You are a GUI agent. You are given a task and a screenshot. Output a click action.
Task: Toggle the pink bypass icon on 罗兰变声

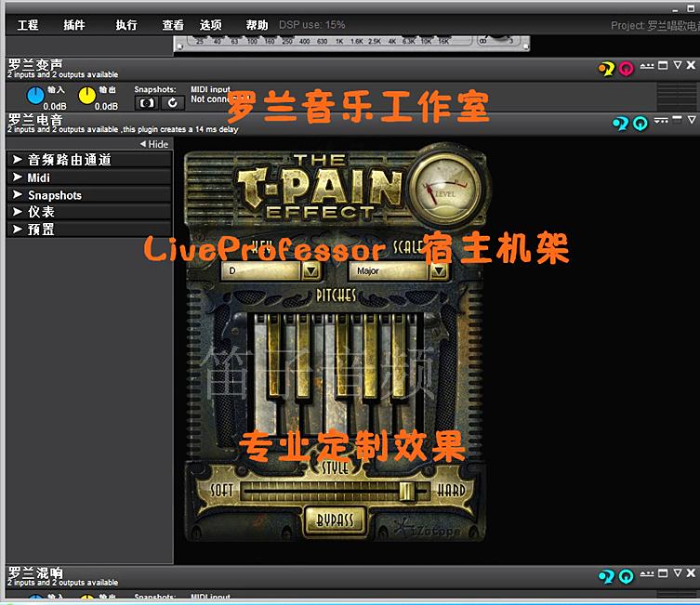tap(627, 69)
